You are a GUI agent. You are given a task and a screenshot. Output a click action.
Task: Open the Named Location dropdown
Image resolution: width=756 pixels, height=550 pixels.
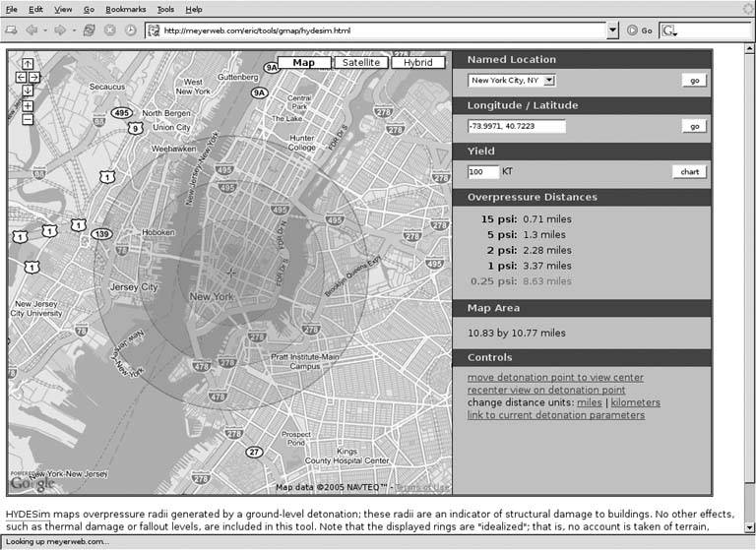click(x=512, y=81)
